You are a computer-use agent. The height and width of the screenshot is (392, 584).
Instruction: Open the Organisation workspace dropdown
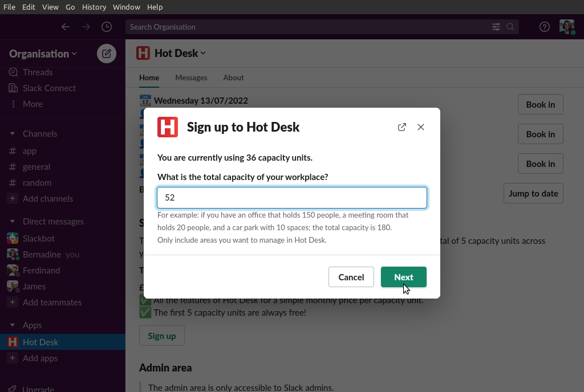[43, 54]
